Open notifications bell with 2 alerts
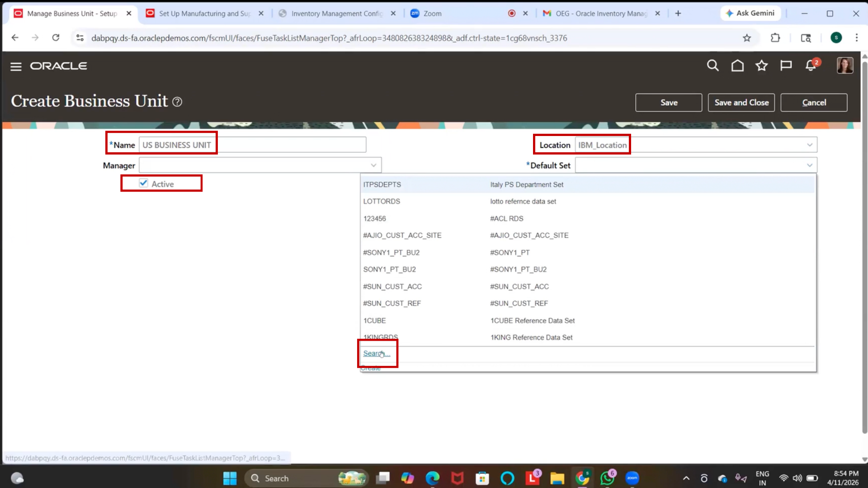Image resolution: width=868 pixels, height=488 pixels. coord(811,65)
